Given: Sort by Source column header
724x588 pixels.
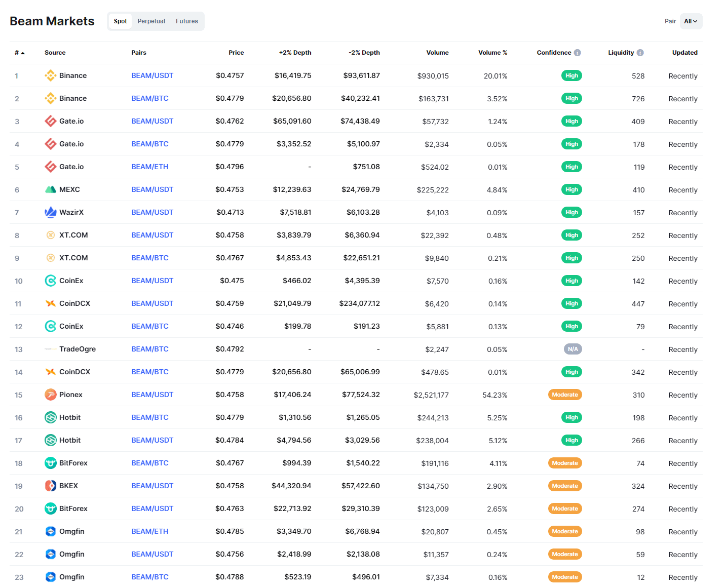Looking at the screenshot, I should [x=55, y=53].
